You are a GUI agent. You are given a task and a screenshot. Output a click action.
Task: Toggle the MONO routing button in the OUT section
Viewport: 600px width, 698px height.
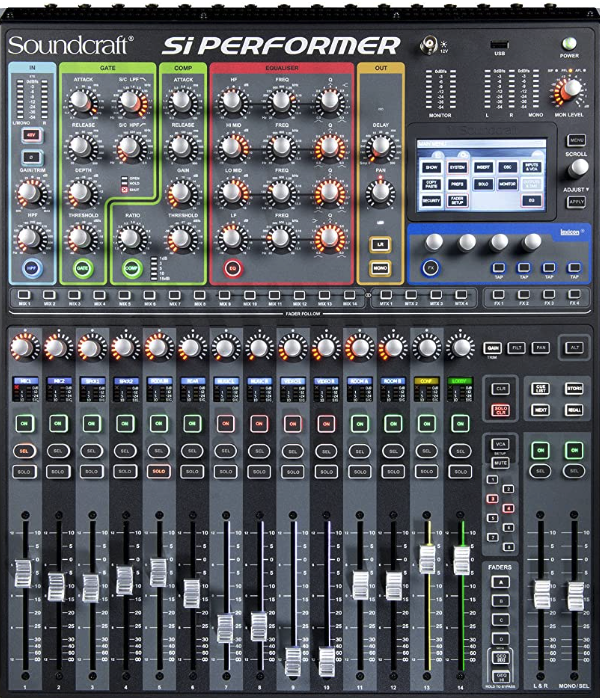(380, 268)
